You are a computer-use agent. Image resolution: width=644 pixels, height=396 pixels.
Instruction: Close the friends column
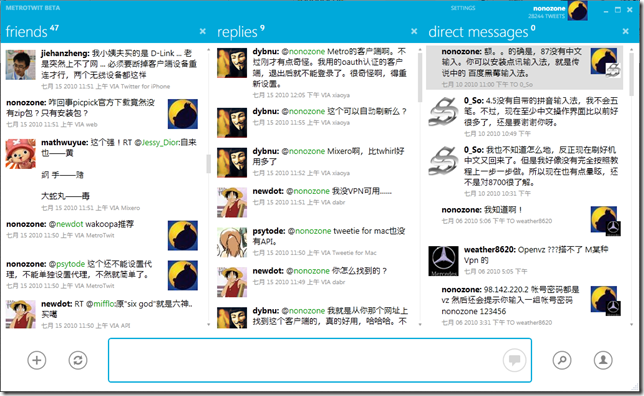click(x=202, y=31)
